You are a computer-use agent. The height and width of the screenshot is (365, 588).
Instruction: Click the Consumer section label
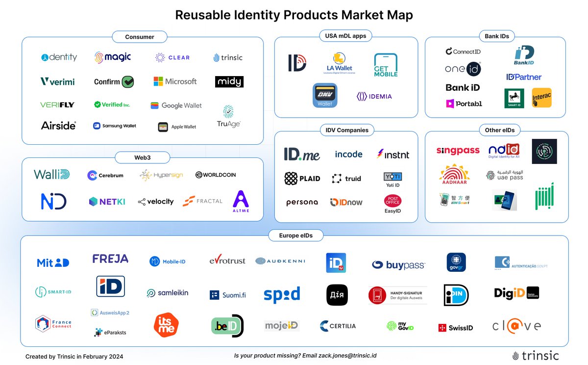[139, 36]
